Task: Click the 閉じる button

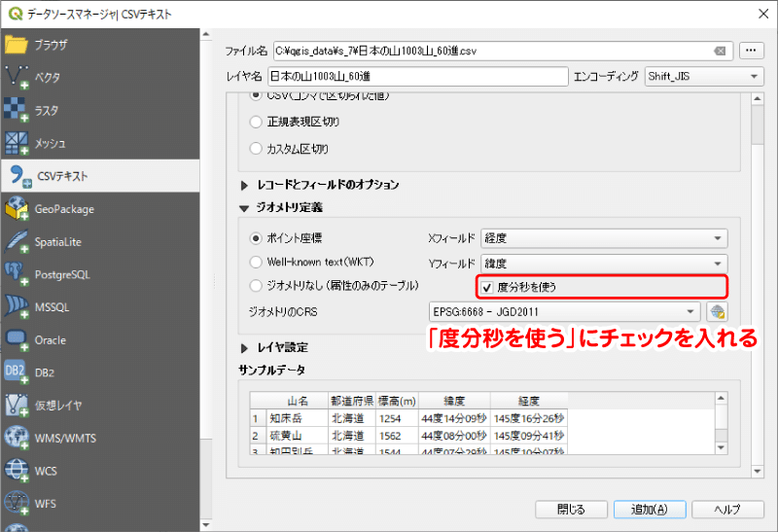Action: (571, 510)
